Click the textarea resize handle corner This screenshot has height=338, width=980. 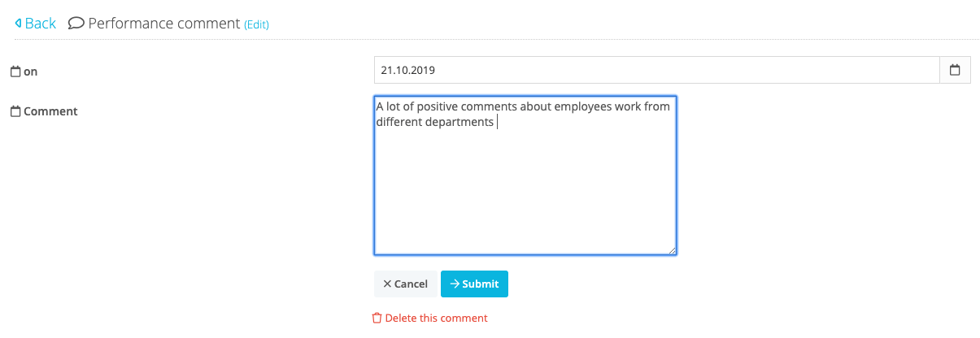tap(672, 249)
